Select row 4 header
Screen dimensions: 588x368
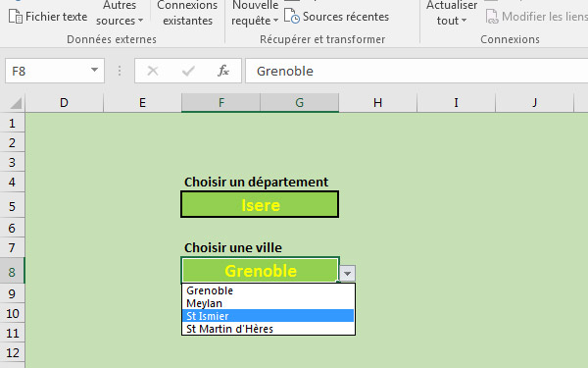point(13,182)
